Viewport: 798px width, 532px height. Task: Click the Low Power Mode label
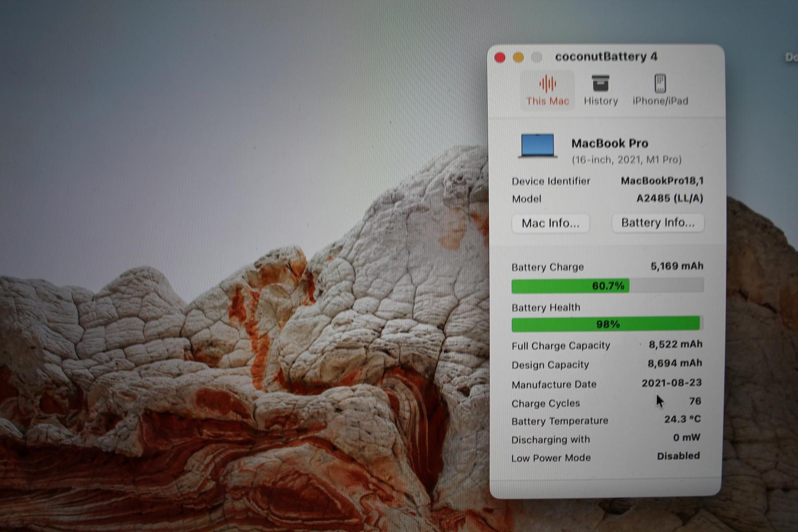551,458
